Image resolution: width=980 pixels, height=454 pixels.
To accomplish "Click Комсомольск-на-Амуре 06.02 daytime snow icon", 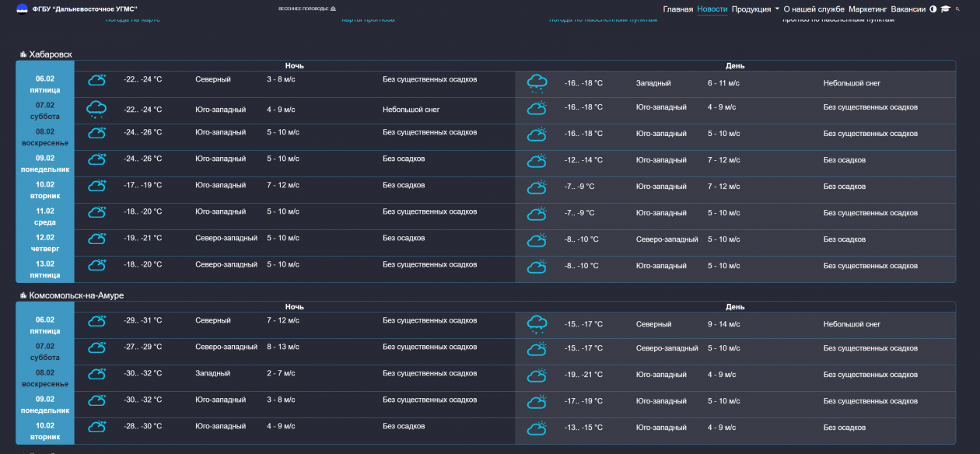I will click(537, 324).
